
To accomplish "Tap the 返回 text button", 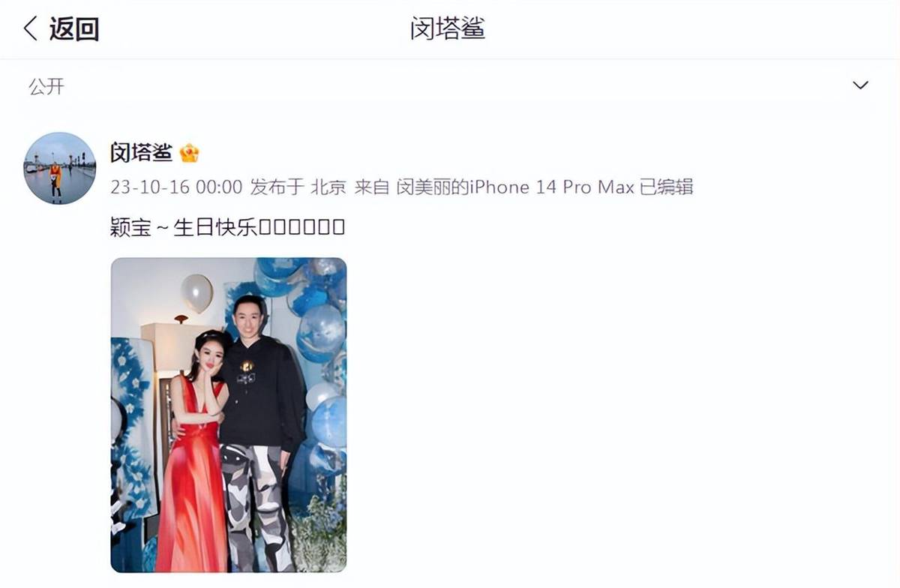I will pyautogui.click(x=74, y=29).
